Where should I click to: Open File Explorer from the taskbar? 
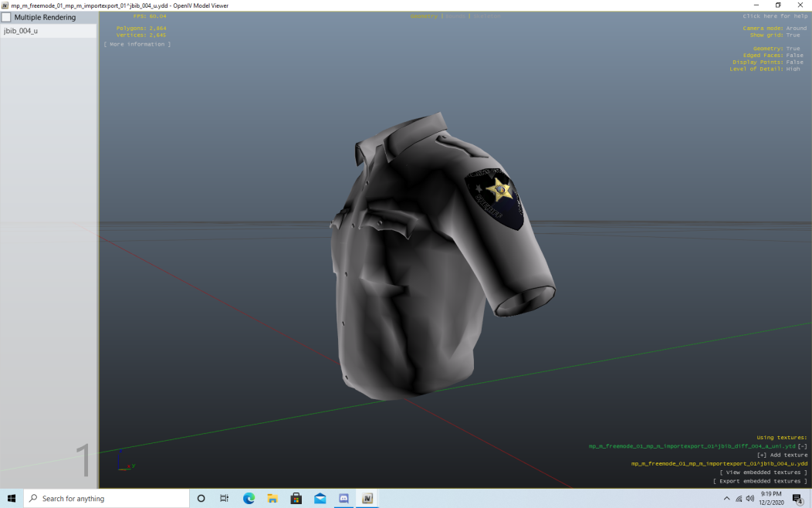(x=272, y=499)
